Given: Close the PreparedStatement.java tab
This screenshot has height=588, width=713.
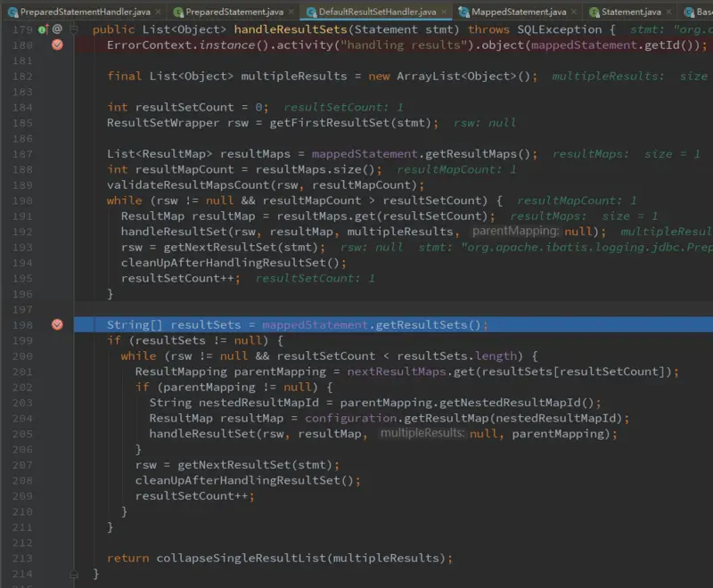Looking at the screenshot, I should [291, 12].
